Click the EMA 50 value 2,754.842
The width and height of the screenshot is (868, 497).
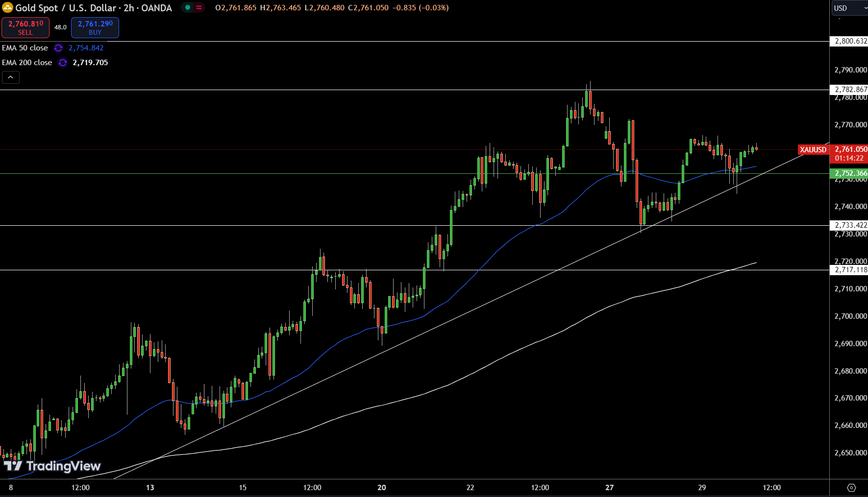[86, 48]
